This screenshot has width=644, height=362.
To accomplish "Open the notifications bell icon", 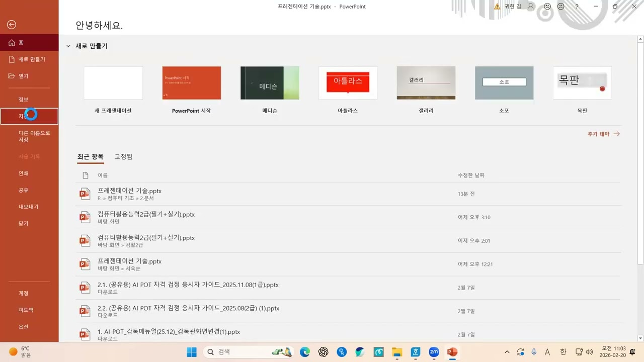I will coord(632,352).
